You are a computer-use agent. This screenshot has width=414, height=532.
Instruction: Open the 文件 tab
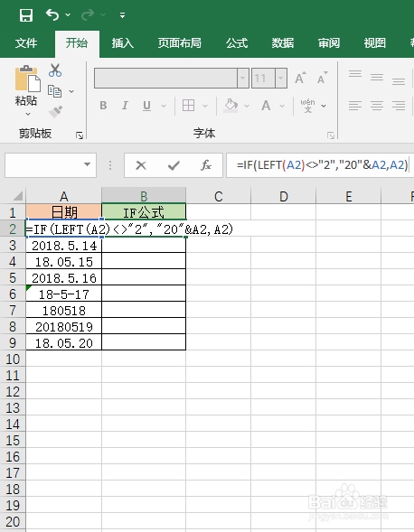(26, 43)
